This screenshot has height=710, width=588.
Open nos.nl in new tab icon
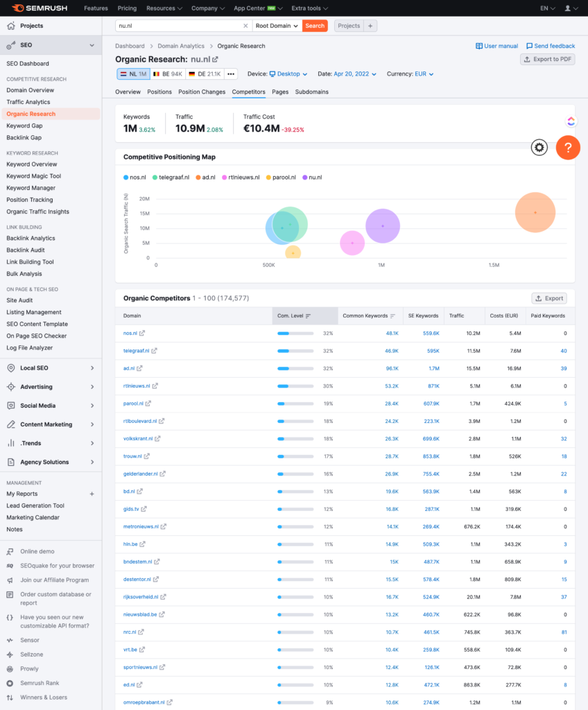[142, 334]
